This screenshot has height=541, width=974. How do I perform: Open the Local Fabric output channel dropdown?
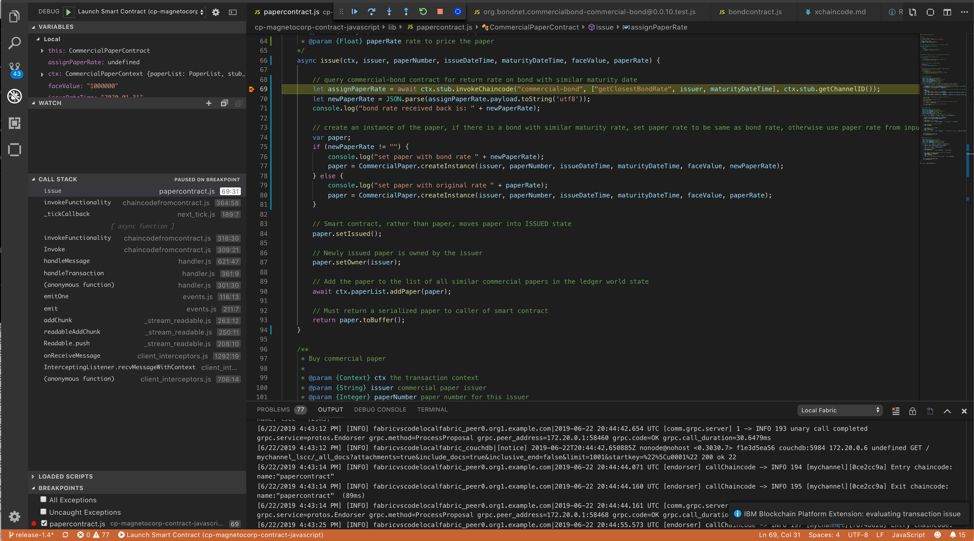pos(840,410)
